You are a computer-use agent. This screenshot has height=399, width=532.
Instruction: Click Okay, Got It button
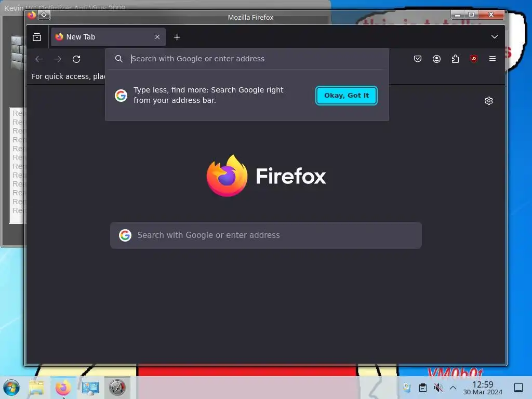coord(347,96)
